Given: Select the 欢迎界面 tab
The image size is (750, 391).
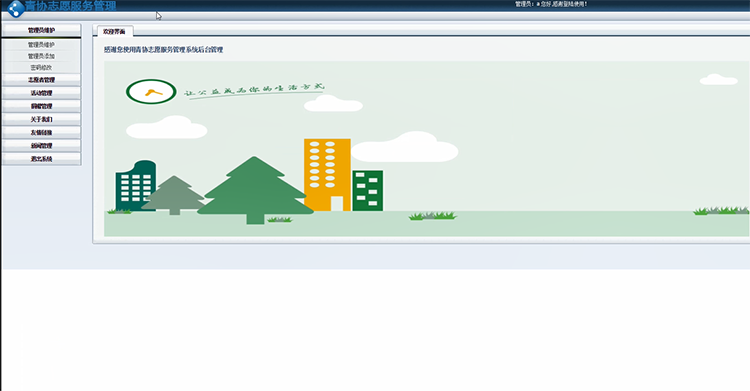Looking at the screenshot, I should (114, 32).
